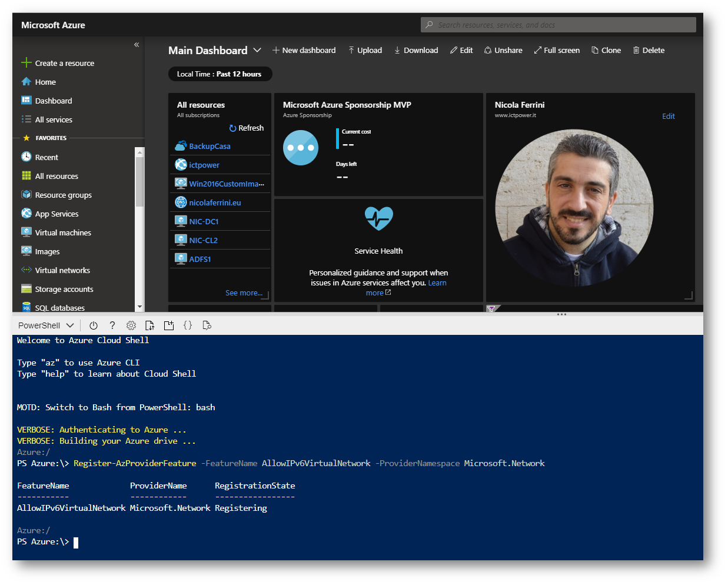Delete the dashboard

pyautogui.click(x=649, y=51)
